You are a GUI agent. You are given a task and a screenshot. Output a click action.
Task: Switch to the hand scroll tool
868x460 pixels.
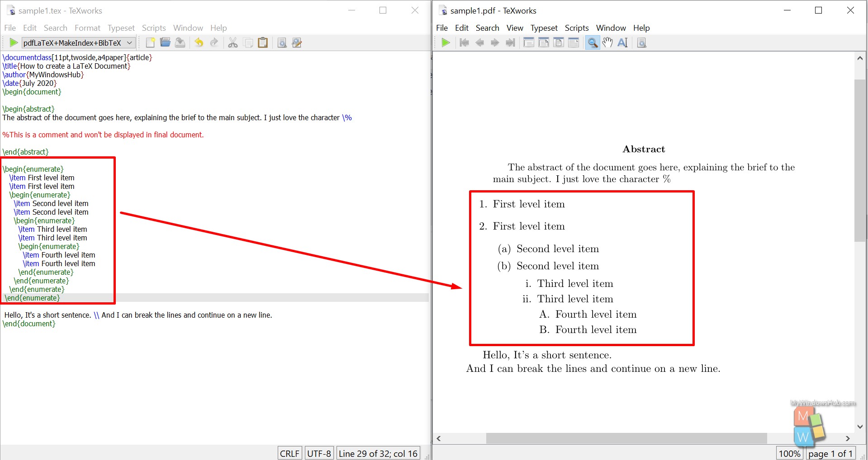click(x=607, y=42)
